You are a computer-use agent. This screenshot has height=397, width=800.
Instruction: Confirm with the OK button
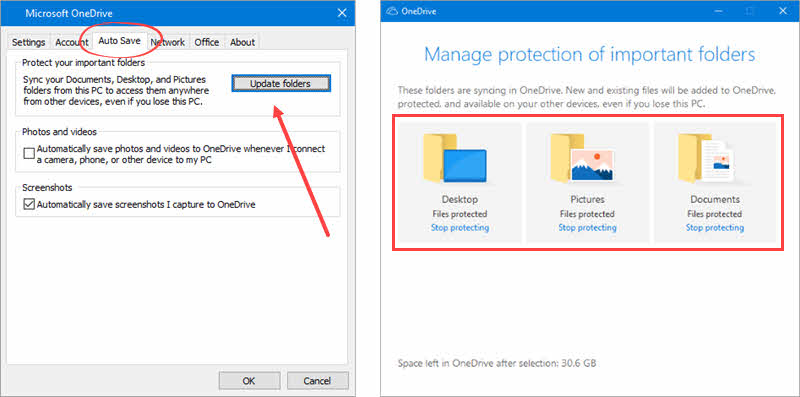point(249,381)
